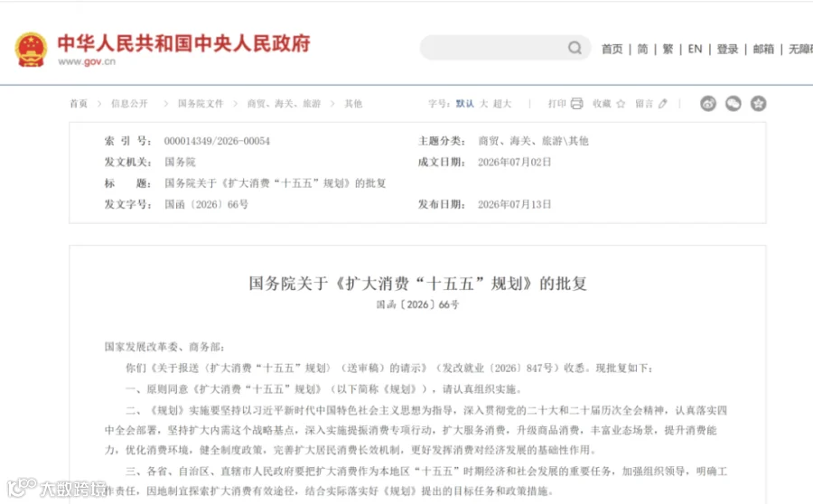Select issuing agency value 国务院
Screen dimensions: 813x504
[180, 163]
